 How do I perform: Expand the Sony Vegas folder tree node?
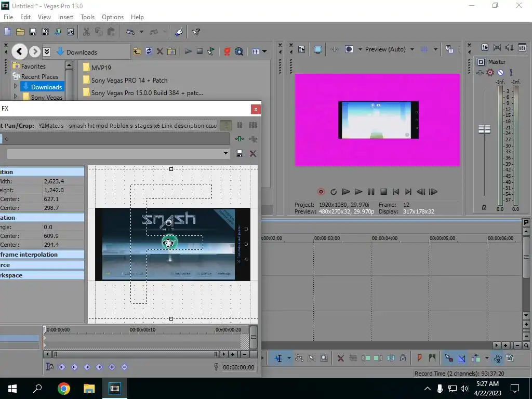[15, 97]
